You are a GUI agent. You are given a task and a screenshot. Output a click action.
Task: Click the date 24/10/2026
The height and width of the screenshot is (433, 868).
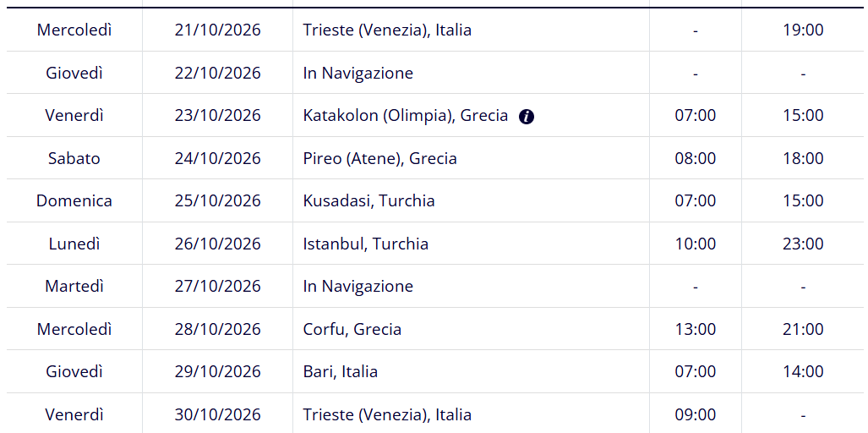[x=217, y=158]
